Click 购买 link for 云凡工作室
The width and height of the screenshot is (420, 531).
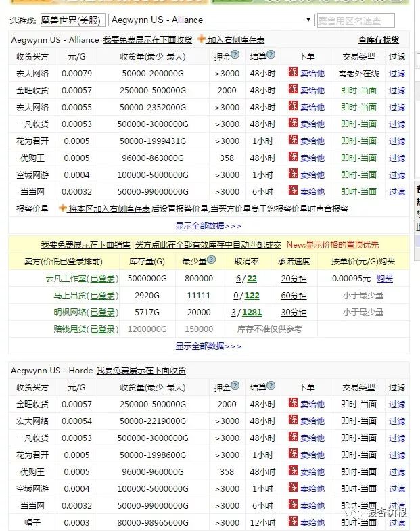pyautogui.click(x=385, y=279)
